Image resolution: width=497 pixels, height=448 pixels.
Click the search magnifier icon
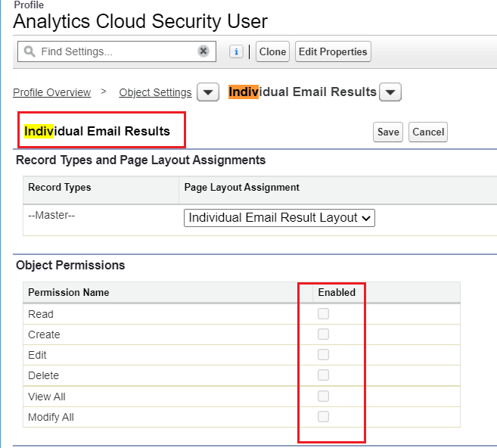click(x=30, y=52)
